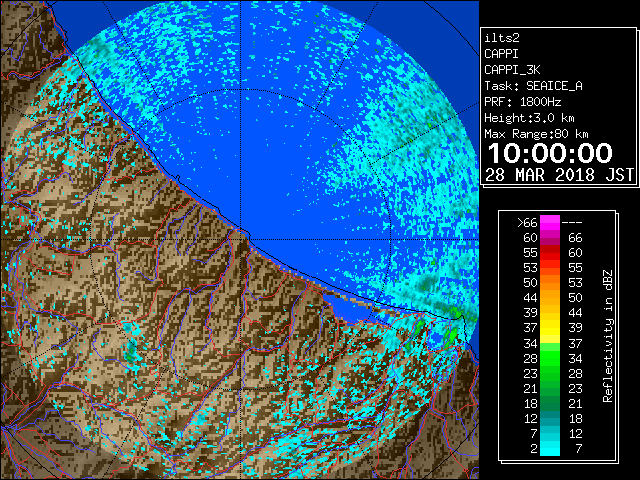Click the bright green 28-34 dBZ swatch
Viewport: 640px width, 480px height.
click(x=550, y=358)
